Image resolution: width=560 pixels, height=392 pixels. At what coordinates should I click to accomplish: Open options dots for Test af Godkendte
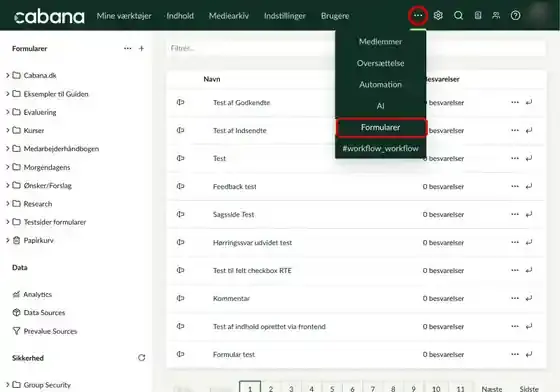point(515,102)
